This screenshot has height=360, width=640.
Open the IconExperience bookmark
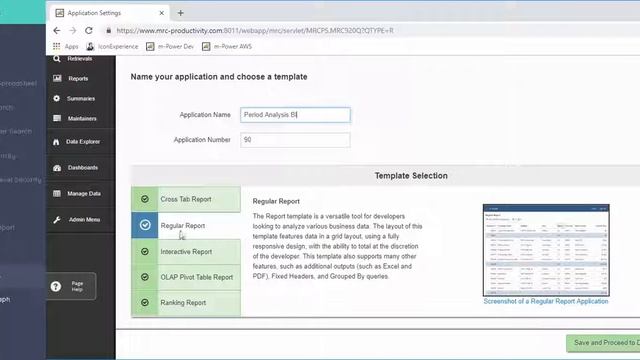112,47
